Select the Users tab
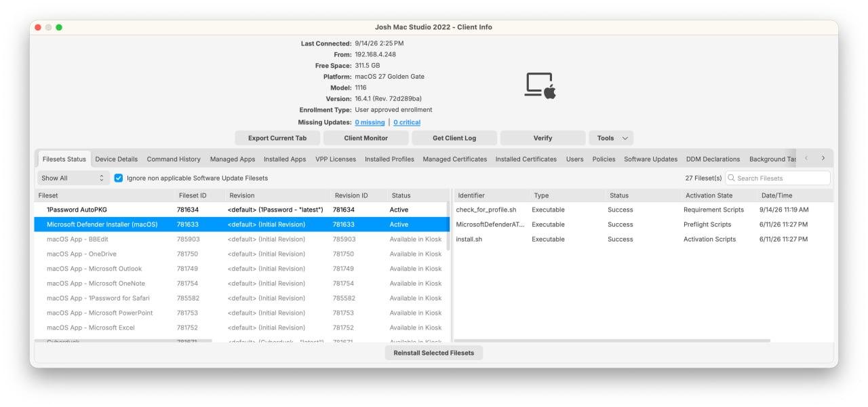 tap(575, 159)
